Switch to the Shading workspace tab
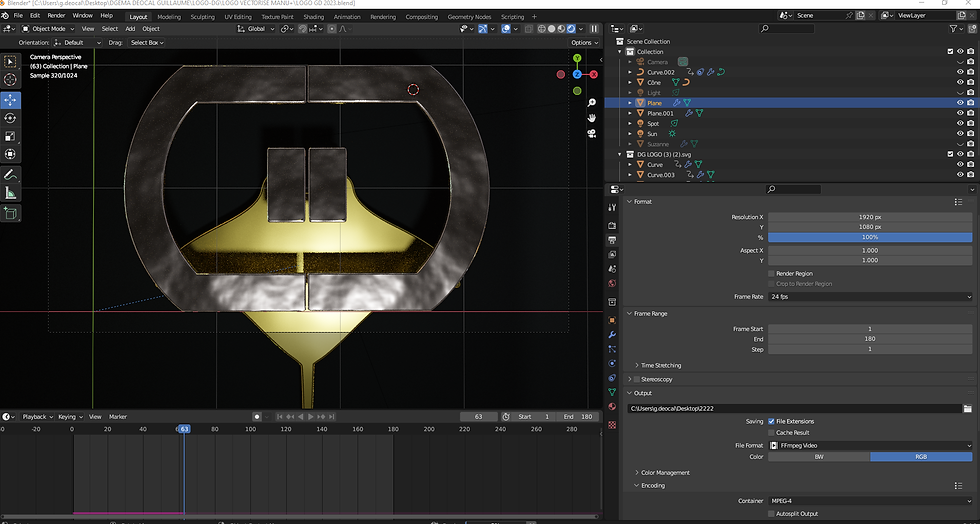Image resolution: width=980 pixels, height=524 pixels. coord(313,17)
